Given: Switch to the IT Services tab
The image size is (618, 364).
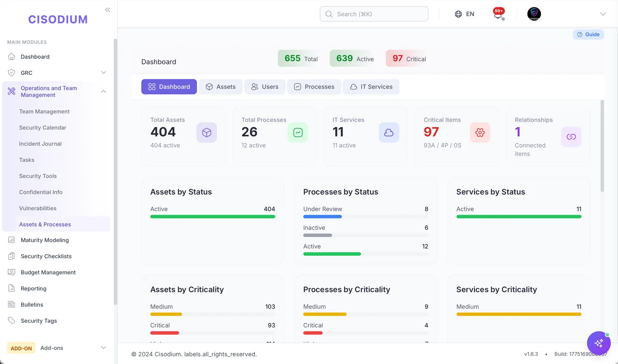Looking at the screenshot, I should point(371,87).
